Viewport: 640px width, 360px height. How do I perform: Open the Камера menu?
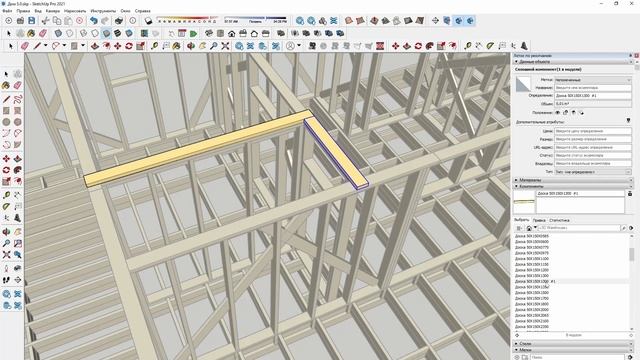(x=53, y=11)
